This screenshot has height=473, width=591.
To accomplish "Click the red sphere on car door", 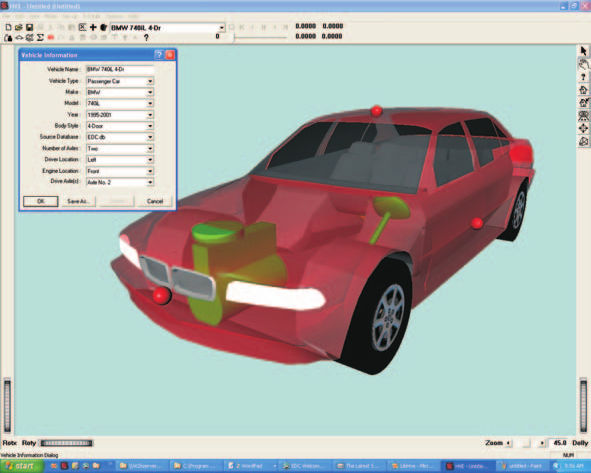I will coord(477,223).
